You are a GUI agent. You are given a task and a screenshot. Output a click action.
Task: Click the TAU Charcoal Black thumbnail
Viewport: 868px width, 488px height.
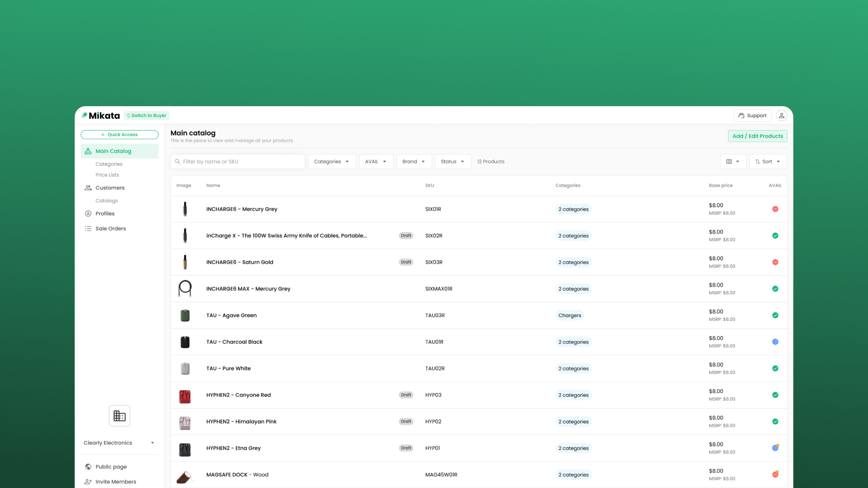(185, 342)
